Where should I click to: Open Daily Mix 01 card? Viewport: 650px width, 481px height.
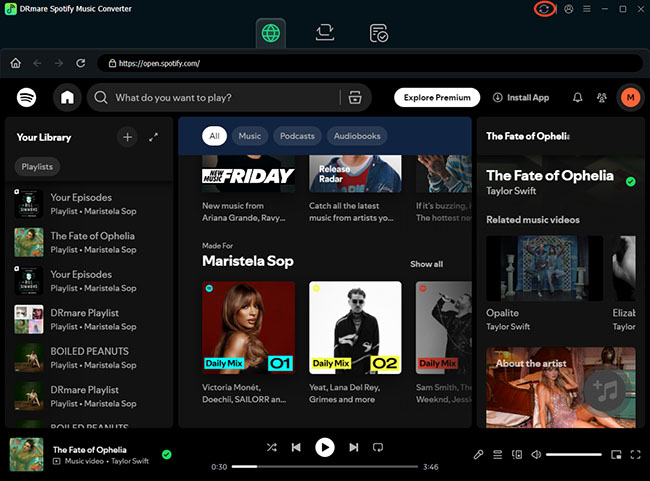tap(248, 343)
